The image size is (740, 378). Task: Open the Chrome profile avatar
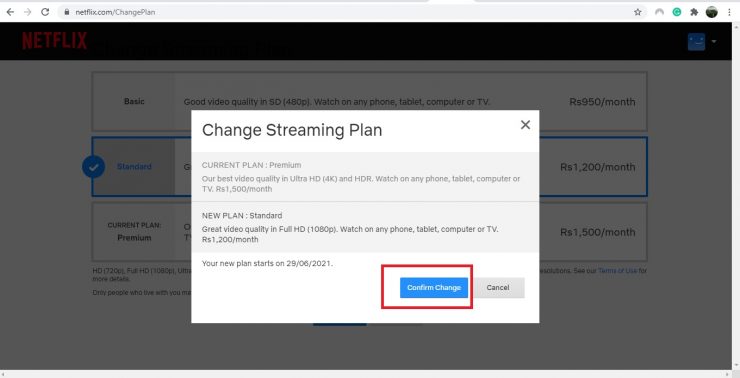(x=712, y=12)
